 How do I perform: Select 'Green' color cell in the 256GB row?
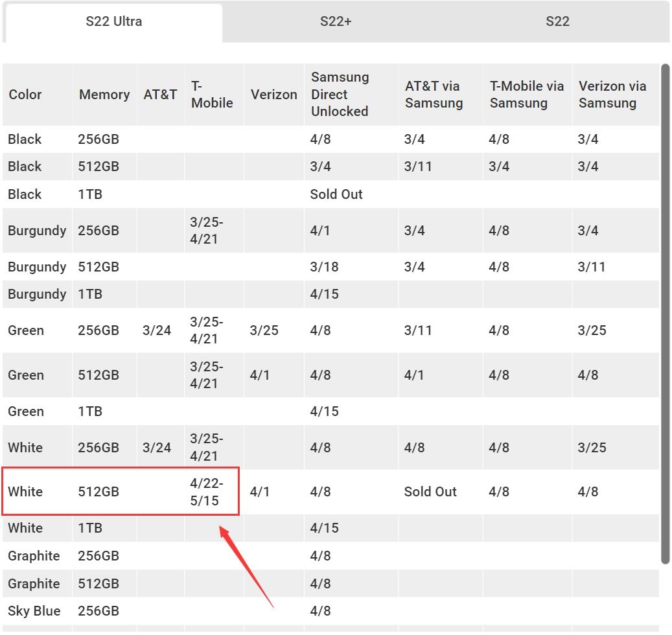coord(26,330)
